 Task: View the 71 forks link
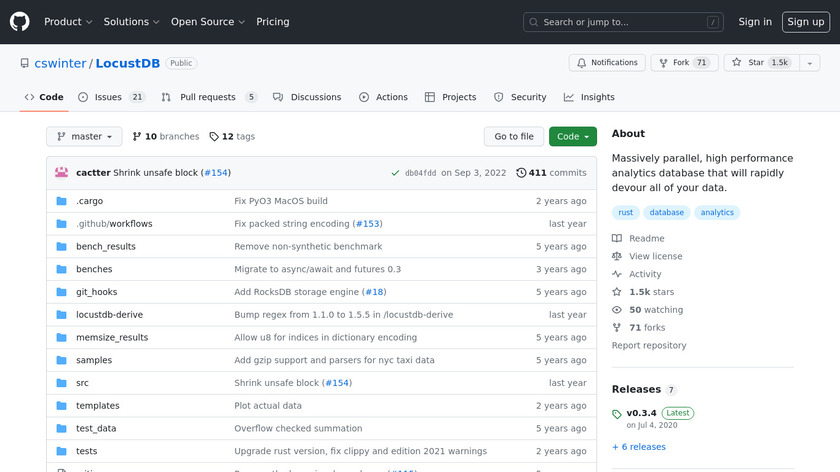(639, 327)
